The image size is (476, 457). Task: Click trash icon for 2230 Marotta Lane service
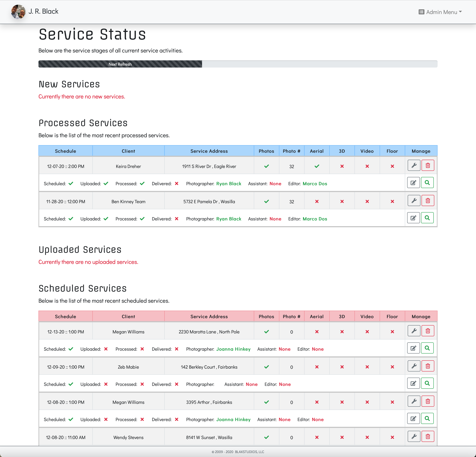pos(428,331)
